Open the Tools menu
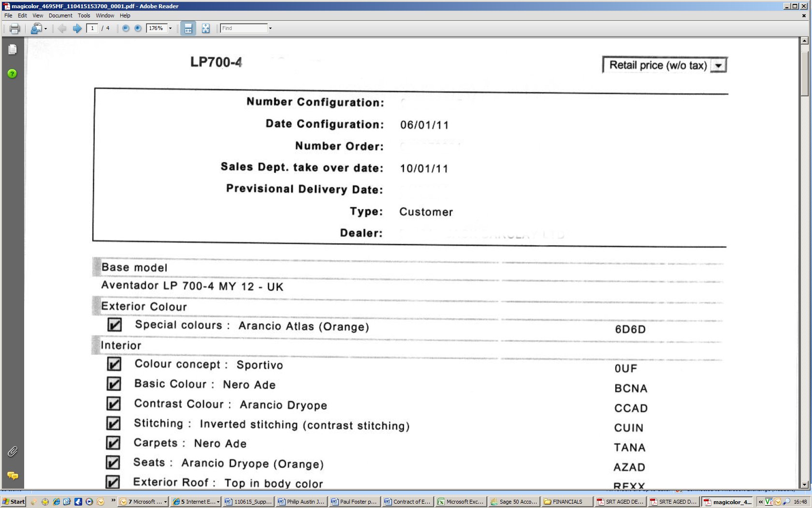Viewport: 812px width, 508px height. point(84,15)
